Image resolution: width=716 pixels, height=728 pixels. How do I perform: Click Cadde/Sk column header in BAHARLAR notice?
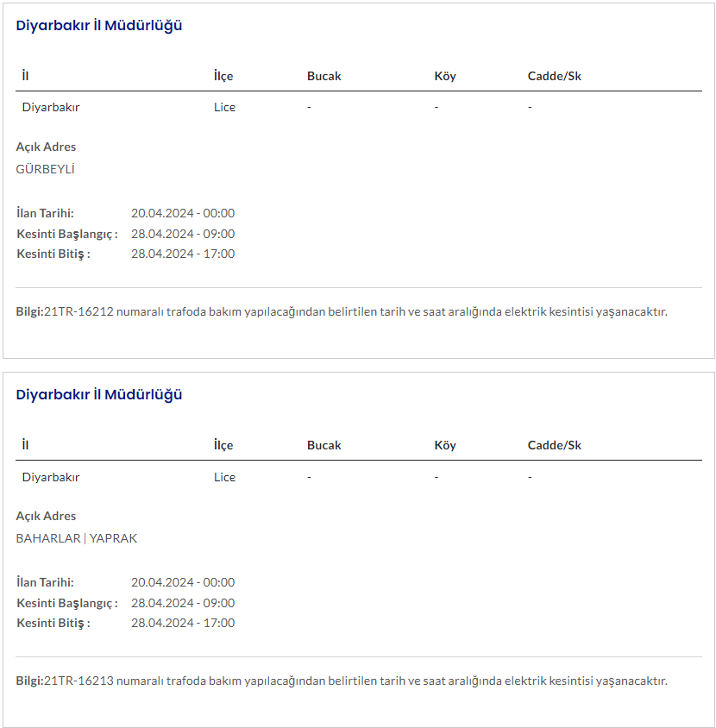(x=555, y=445)
